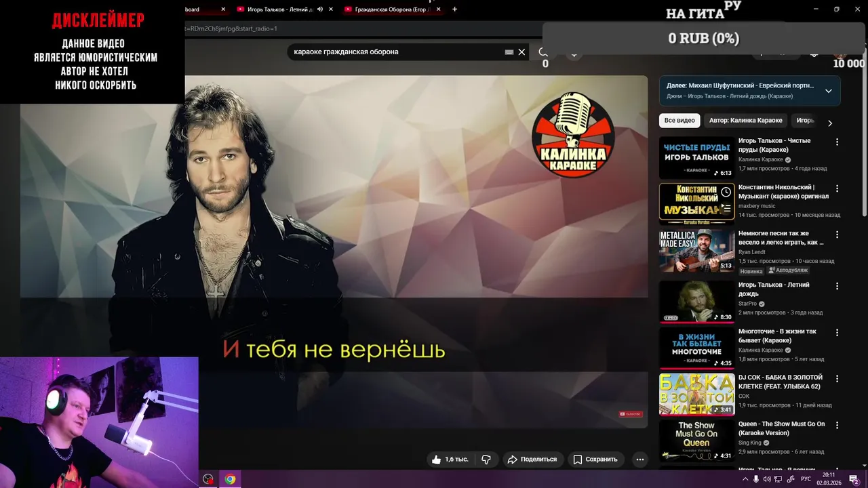Open the clock showing 20:11 in taskbar
Screen dimensions: 868x488
[829, 479]
